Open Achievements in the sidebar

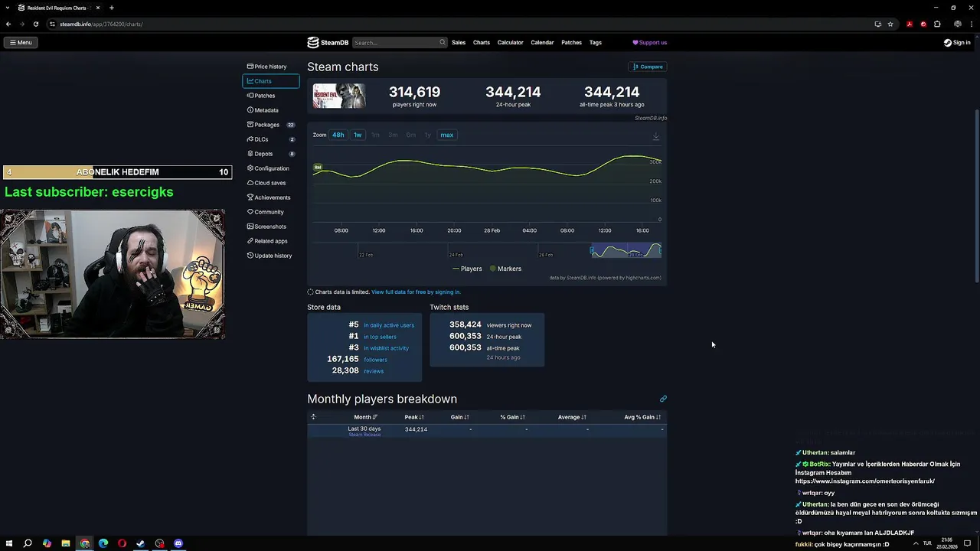270,197
